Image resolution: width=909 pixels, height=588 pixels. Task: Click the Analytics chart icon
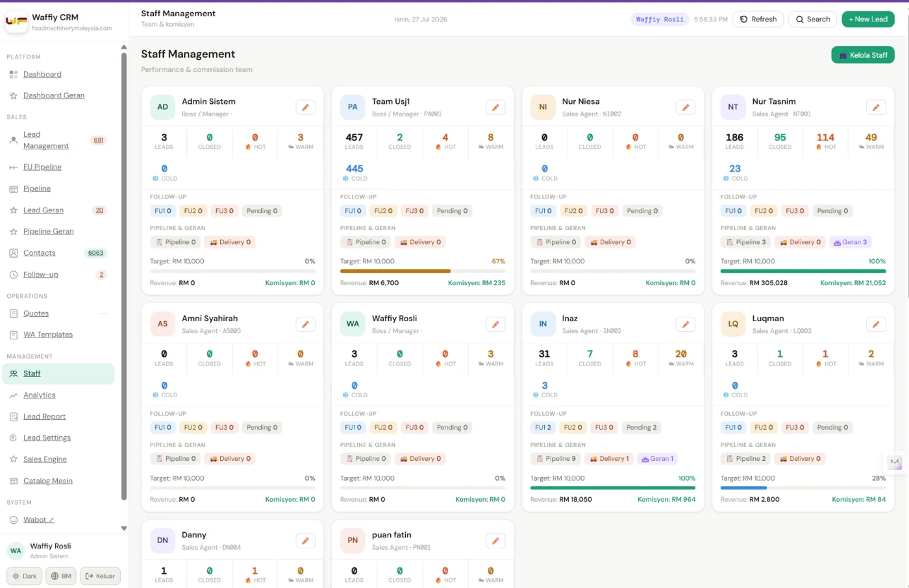point(14,395)
